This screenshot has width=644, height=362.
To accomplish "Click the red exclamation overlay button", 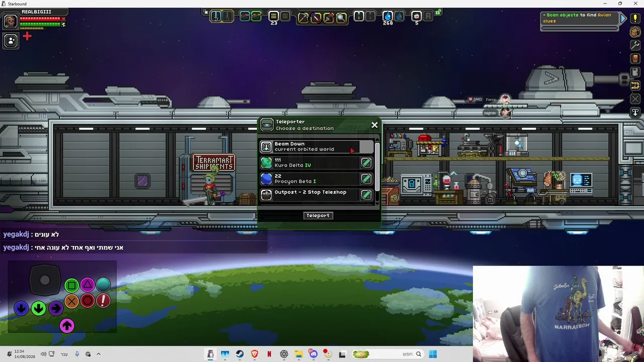I will tap(103, 301).
